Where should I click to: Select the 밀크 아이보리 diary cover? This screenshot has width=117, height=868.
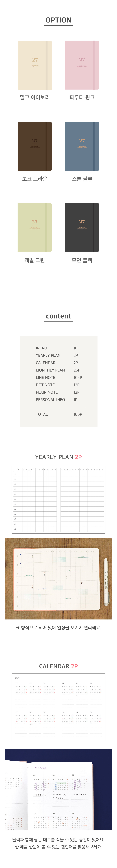point(35,65)
